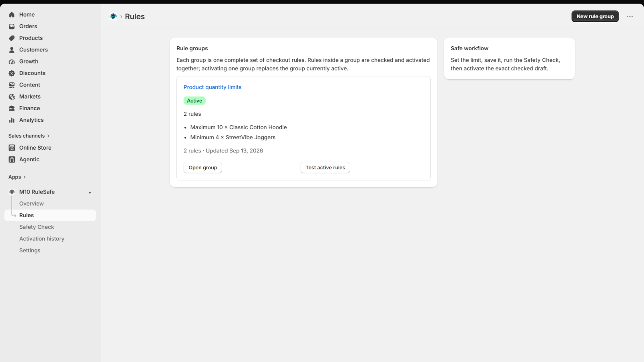Open the three-dot more actions menu
The height and width of the screenshot is (362, 644).
pos(630,16)
